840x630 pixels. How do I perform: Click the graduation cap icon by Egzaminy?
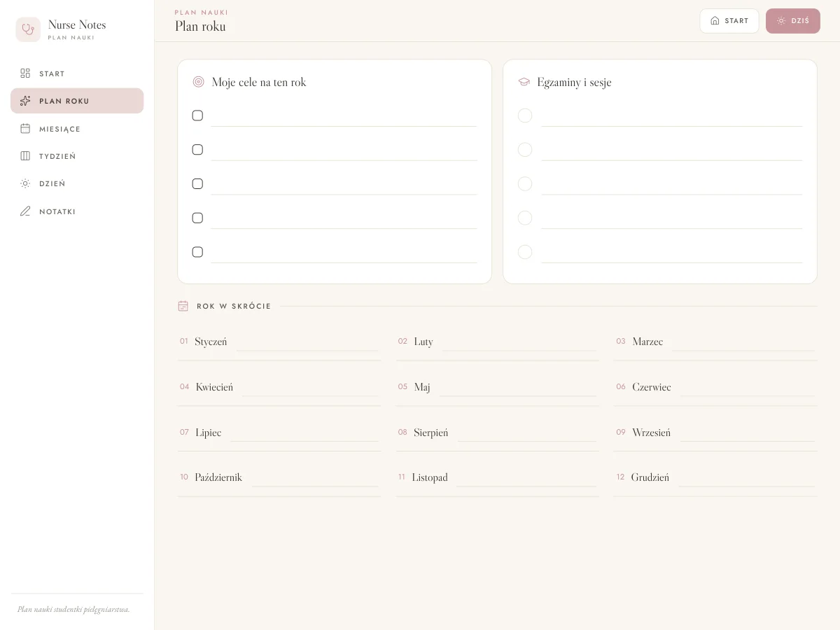pyautogui.click(x=524, y=82)
